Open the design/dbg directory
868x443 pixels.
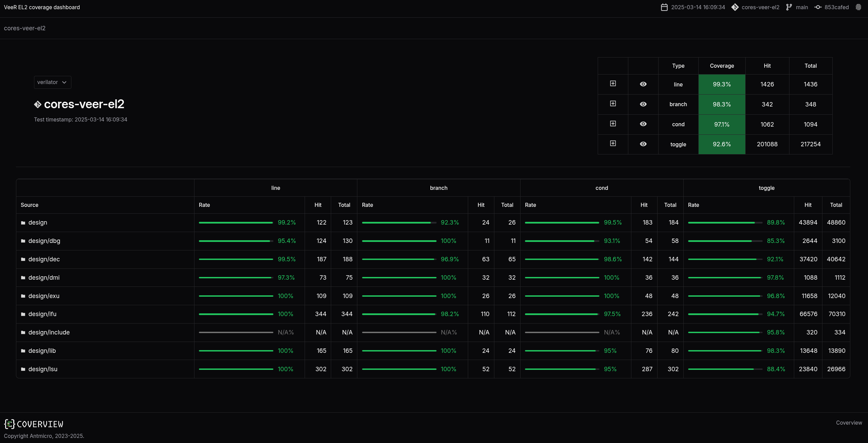click(44, 241)
